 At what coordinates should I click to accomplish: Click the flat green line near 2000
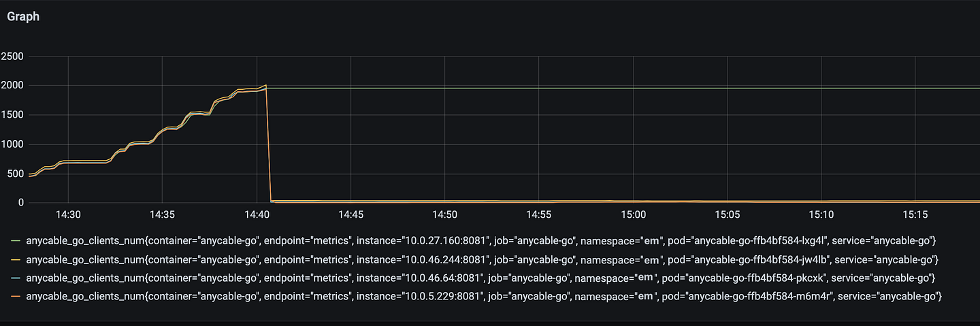tap(623, 88)
